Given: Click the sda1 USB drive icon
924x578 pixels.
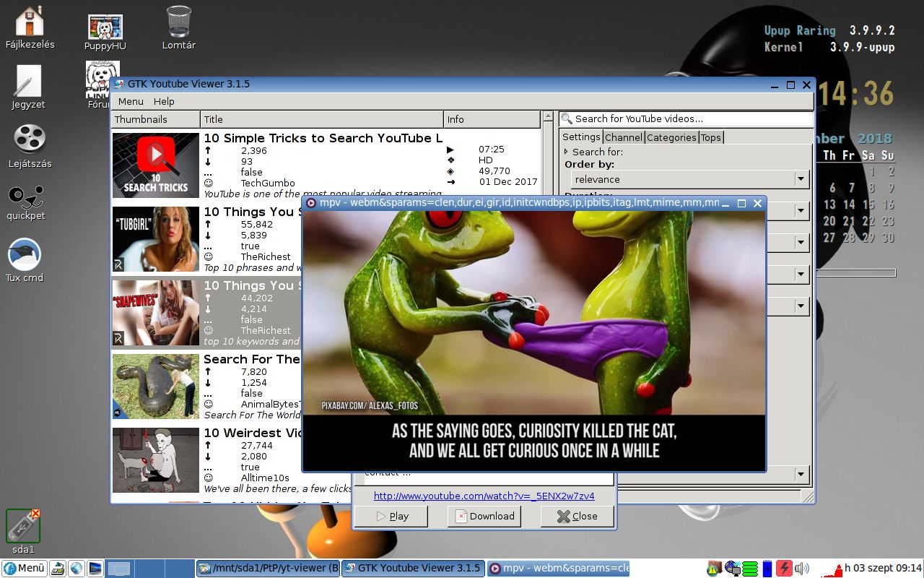Looking at the screenshot, I should pos(23,526).
